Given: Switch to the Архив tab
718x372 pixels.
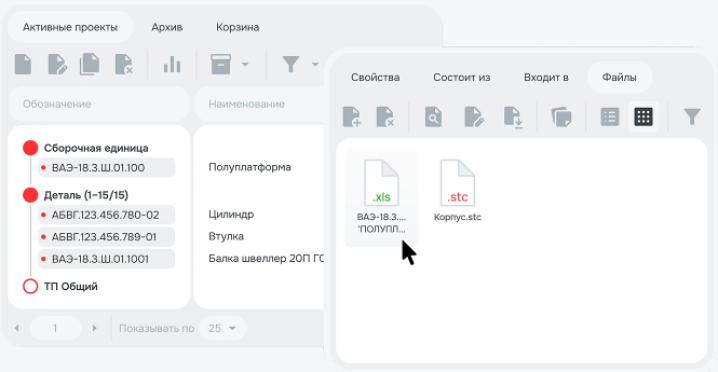Looking at the screenshot, I should coord(167,27).
